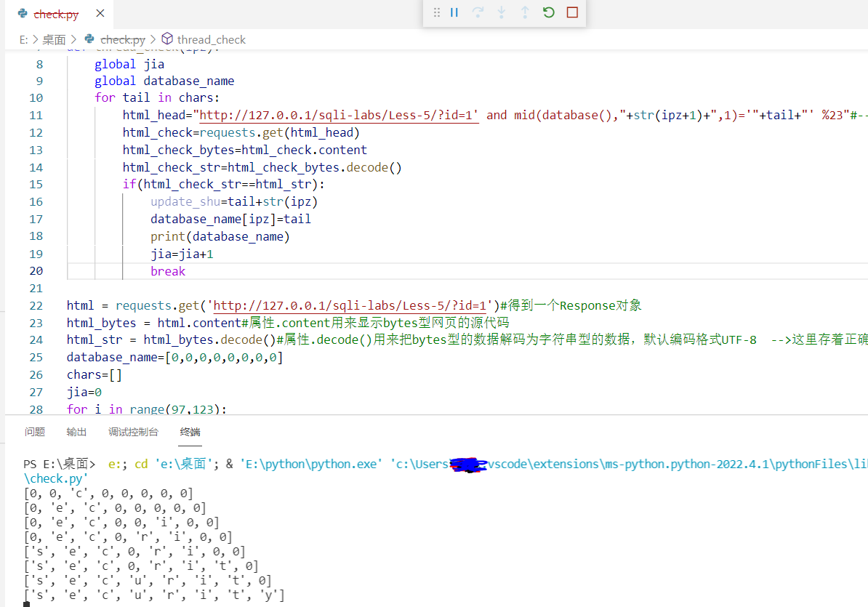The height and width of the screenshot is (607, 868).
Task: Click line number 15 in the gutter
Action: point(36,184)
